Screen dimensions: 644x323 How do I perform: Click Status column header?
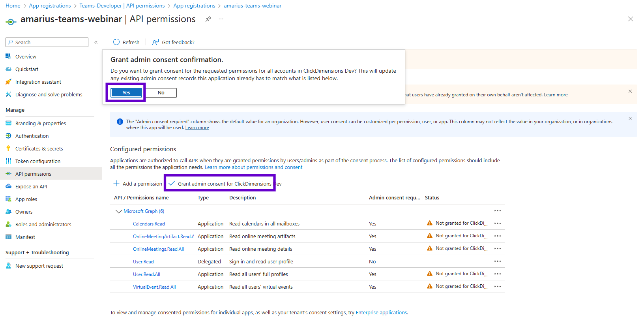432,198
